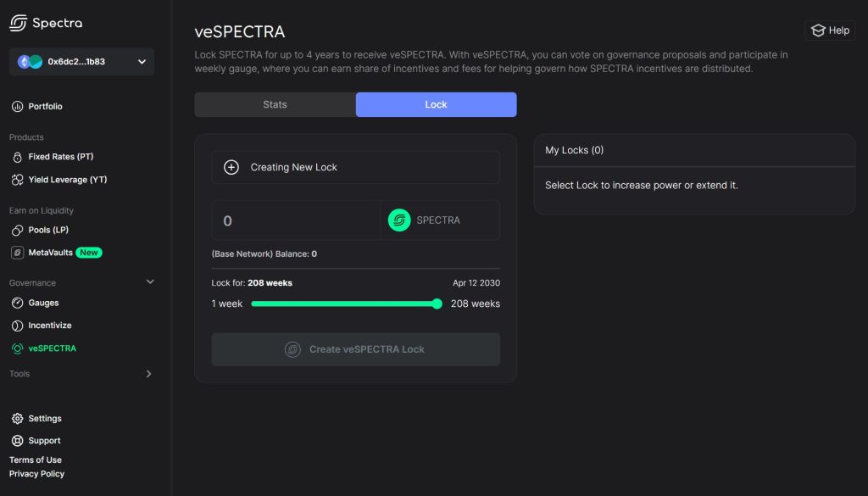Open the Help button

(830, 31)
